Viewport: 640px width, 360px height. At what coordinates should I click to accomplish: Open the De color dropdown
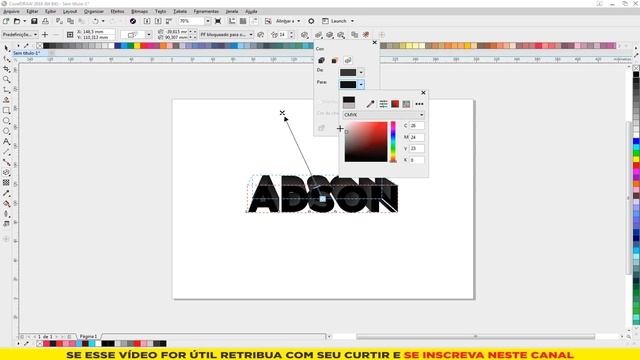[x=361, y=73]
